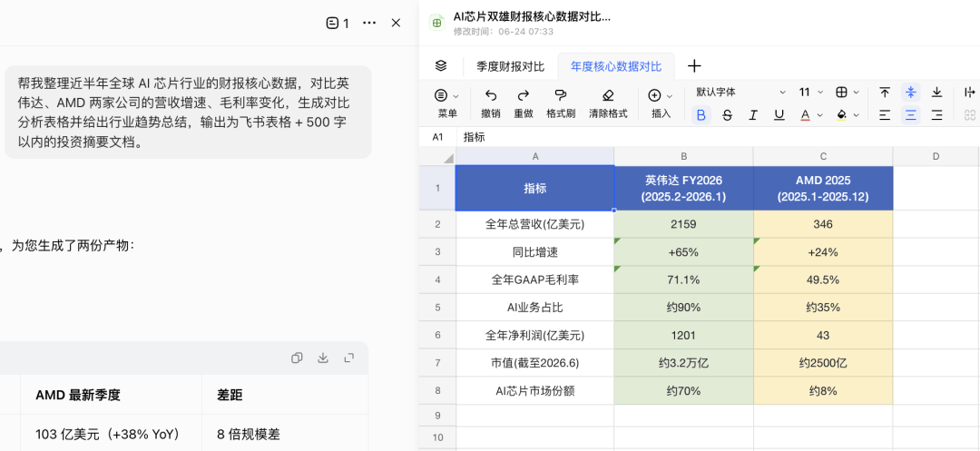Click the select-all corner triangle
This screenshot has height=451, width=980.
point(449,158)
